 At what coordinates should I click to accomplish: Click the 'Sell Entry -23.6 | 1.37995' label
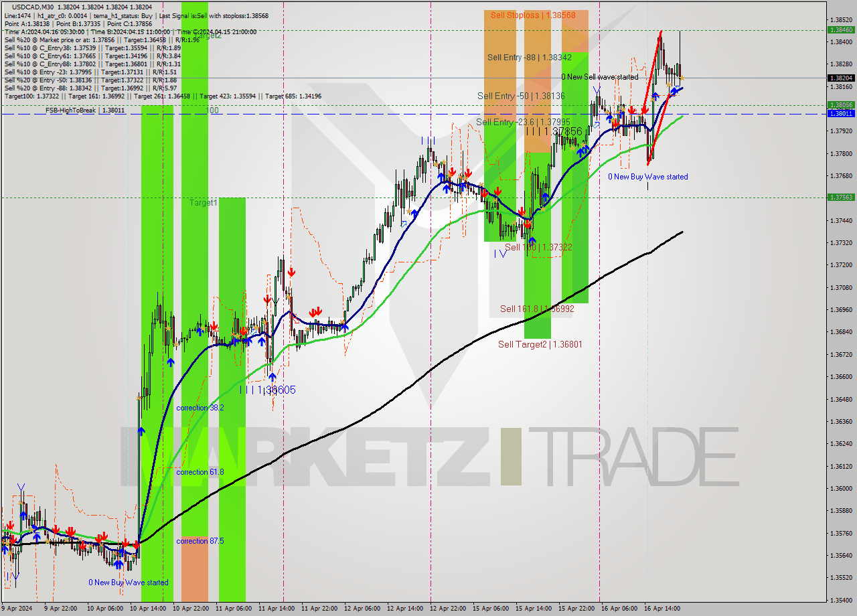[x=523, y=121]
